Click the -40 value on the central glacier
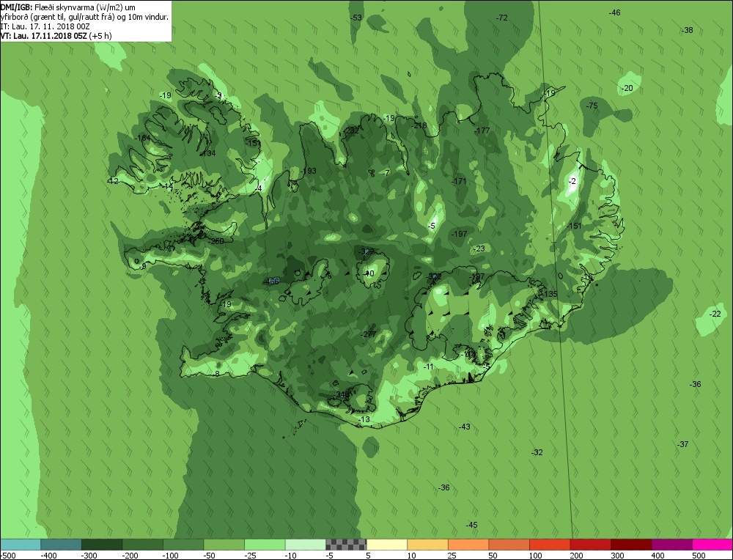 coord(369,273)
